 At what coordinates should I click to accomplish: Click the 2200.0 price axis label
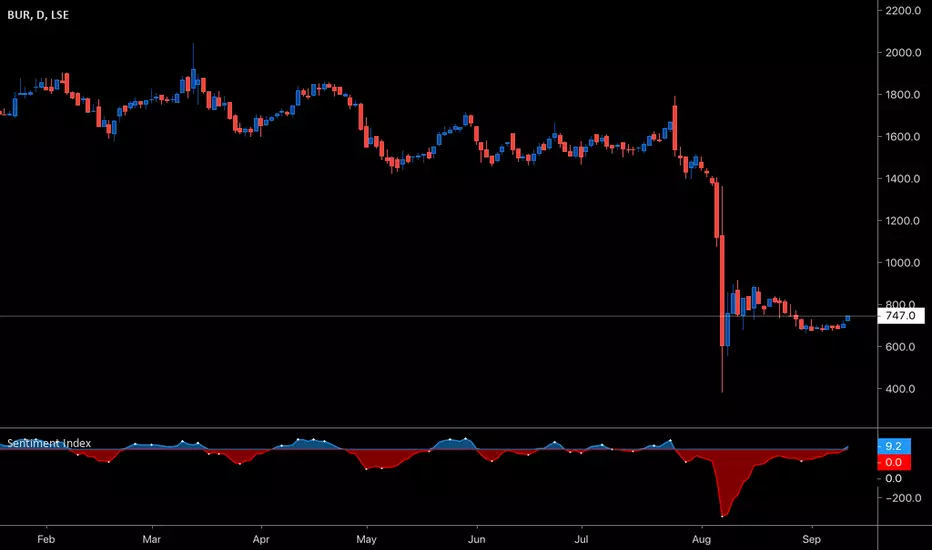click(903, 11)
